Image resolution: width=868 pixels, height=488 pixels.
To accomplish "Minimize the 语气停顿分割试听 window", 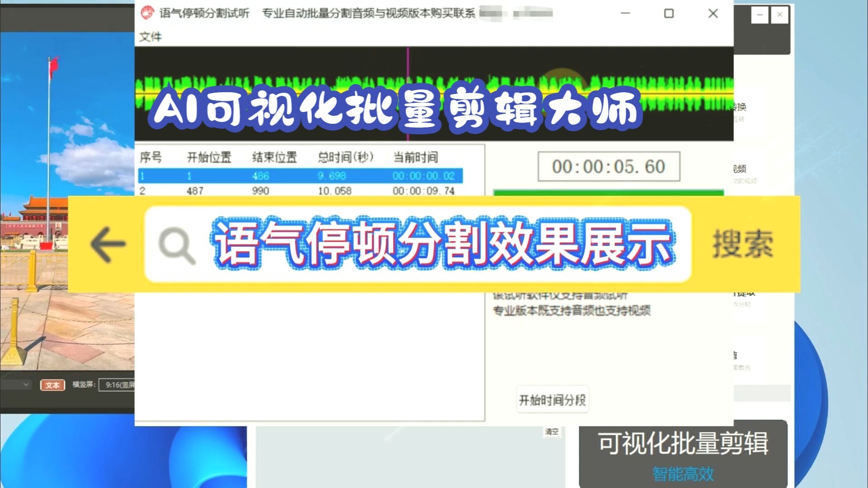I will tap(625, 14).
